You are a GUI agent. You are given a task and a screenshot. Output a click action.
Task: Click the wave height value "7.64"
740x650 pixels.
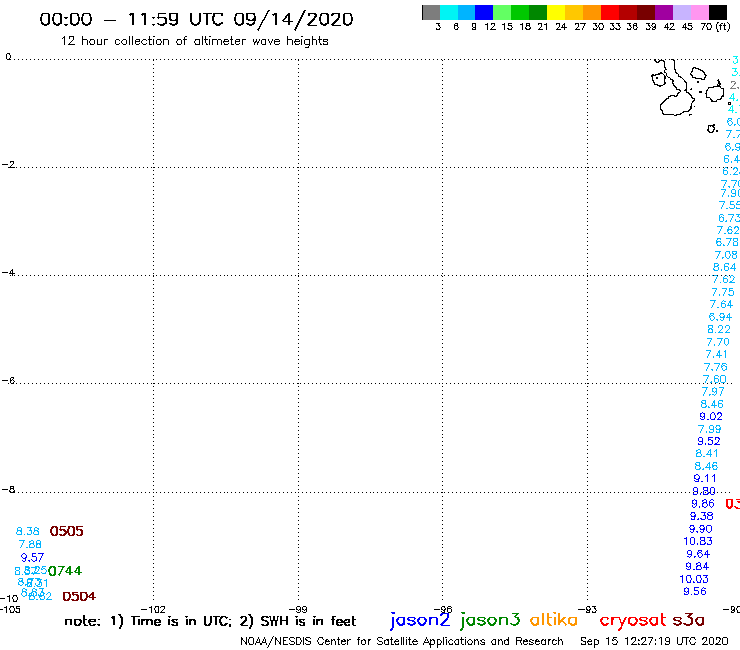[722, 304]
